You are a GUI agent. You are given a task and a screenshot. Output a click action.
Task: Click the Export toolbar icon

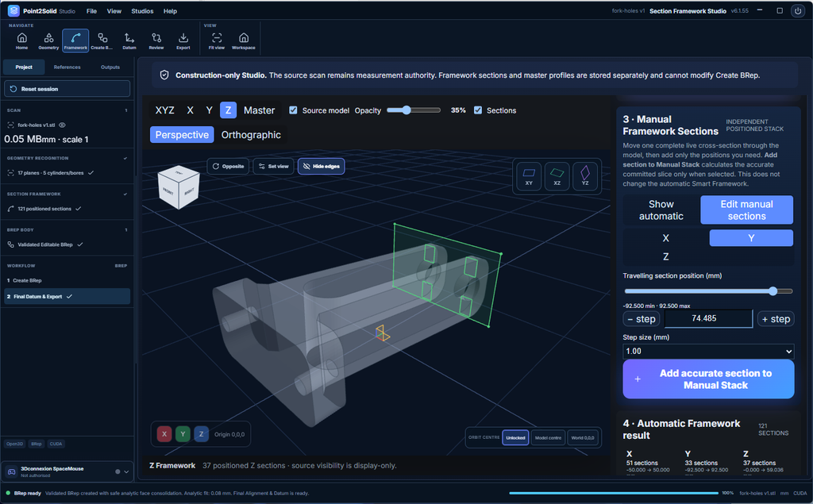click(x=183, y=40)
